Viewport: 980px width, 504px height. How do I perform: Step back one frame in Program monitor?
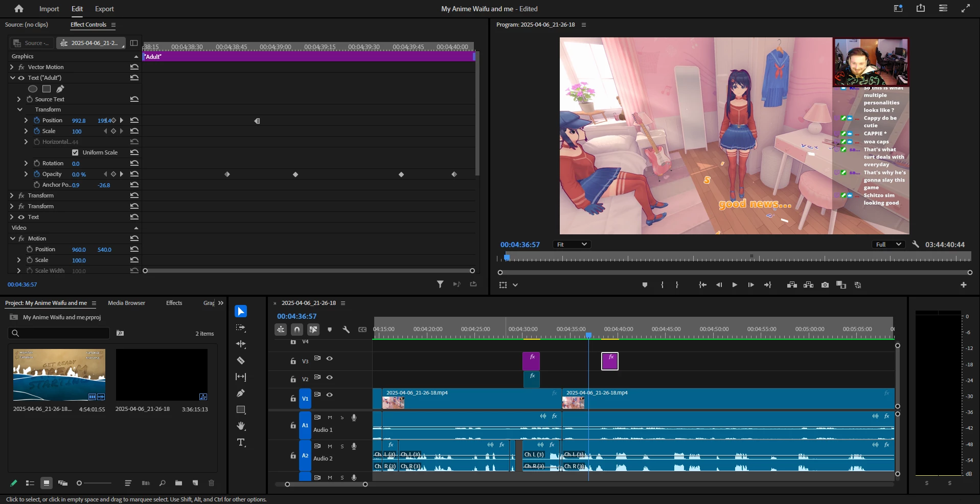click(x=719, y=285)
